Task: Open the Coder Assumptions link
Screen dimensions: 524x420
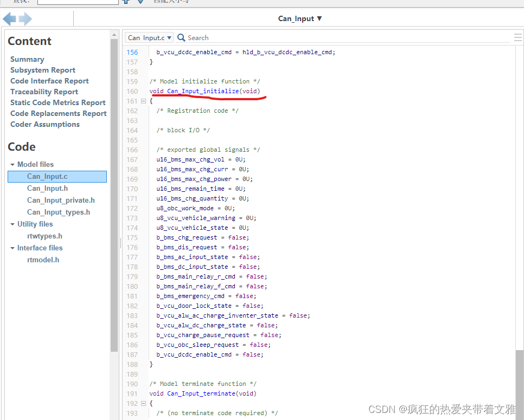Action: point(45,124)
